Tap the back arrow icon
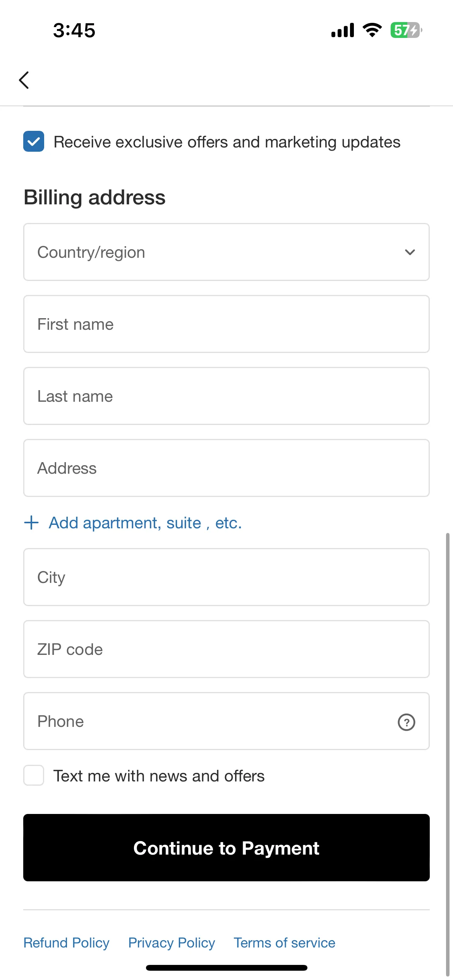 (24, 80)
